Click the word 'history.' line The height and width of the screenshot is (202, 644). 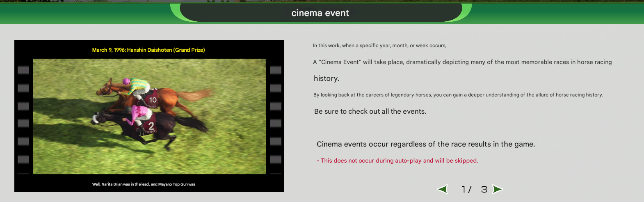click(x=327, y=78)
